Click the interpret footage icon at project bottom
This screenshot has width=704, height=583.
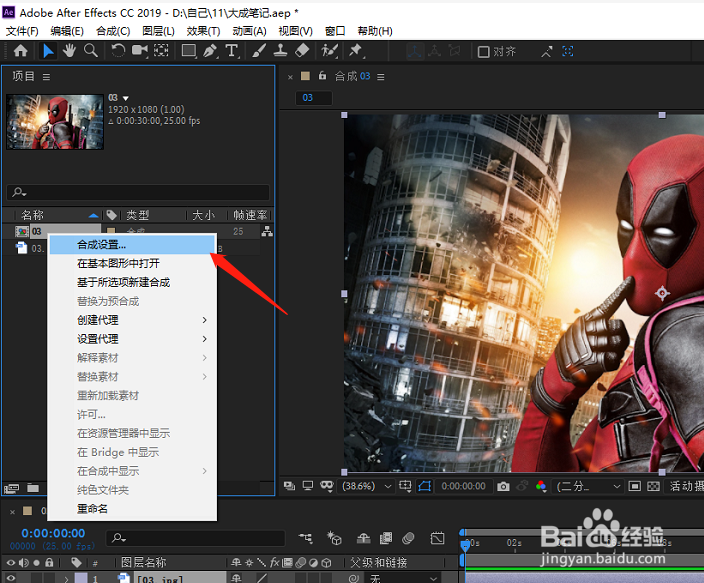coord(11,488)
